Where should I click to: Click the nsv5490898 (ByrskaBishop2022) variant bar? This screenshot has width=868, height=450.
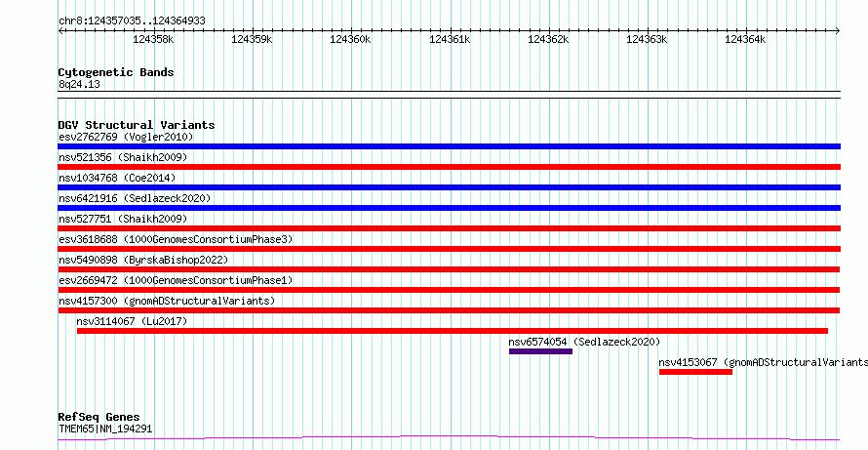[x=449, y=269]
